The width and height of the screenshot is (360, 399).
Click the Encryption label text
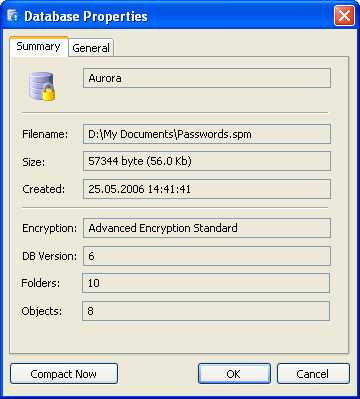[49, 228]
